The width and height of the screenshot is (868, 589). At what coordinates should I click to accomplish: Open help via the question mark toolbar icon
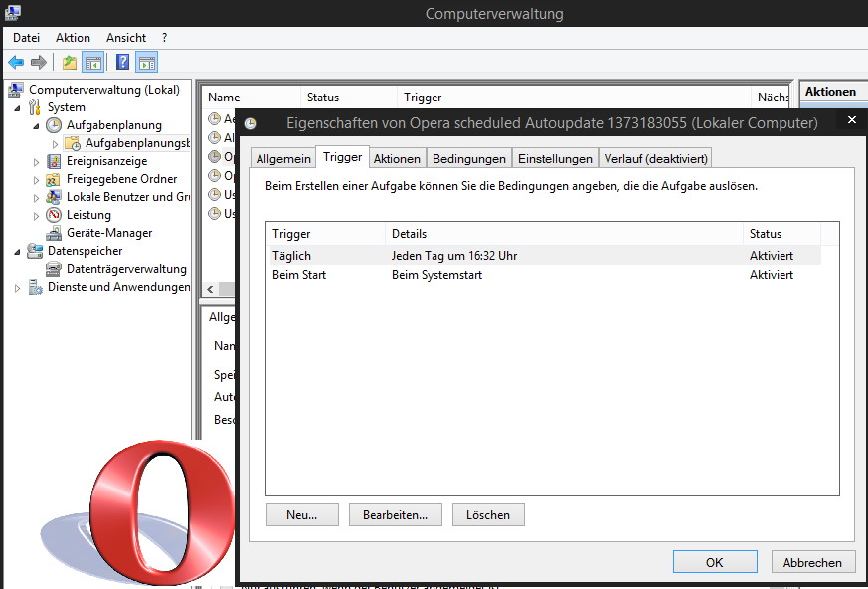pyautogui.click(x=123, y=62)
